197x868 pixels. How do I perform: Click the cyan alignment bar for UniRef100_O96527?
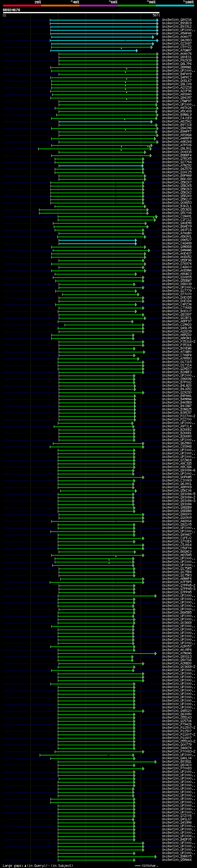coord(98,240)
